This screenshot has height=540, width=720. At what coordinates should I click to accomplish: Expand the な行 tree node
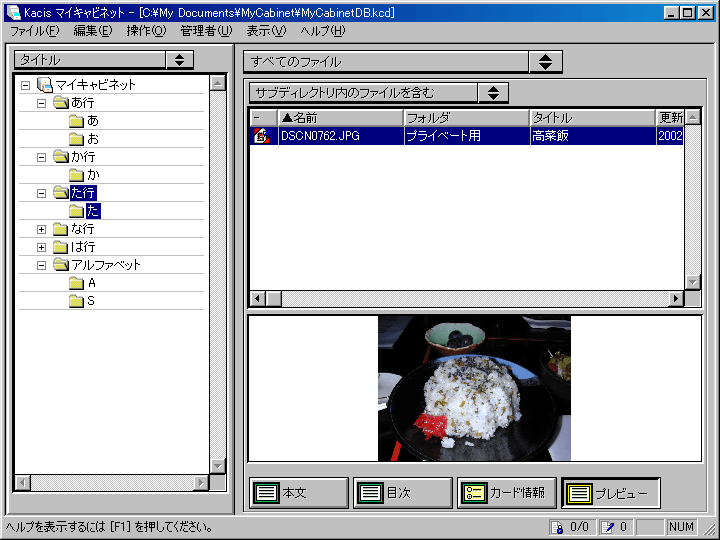coord(41,229)
